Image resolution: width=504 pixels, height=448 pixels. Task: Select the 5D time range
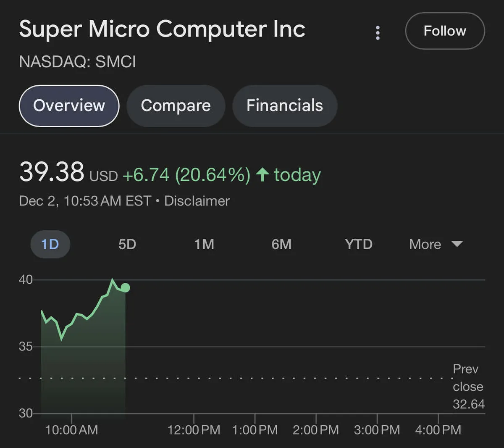[x=127, y=244]
